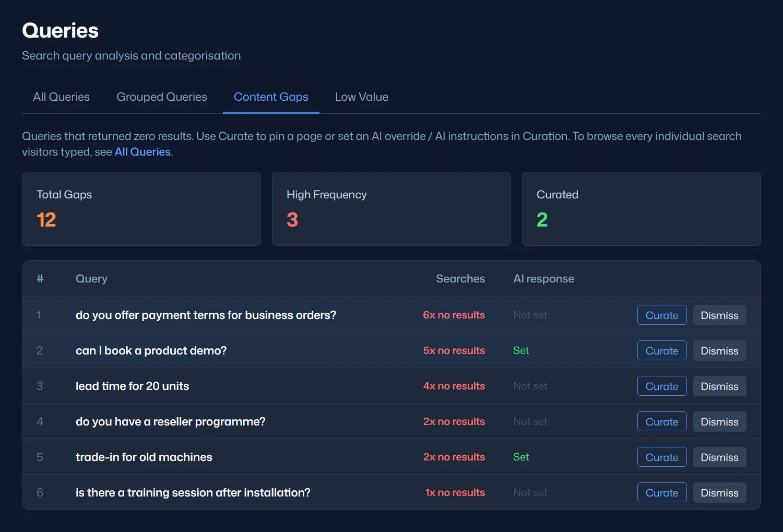Viewport: 783px width, 532px height.
Task: Click the Query column header
Action: pos(91,279)
